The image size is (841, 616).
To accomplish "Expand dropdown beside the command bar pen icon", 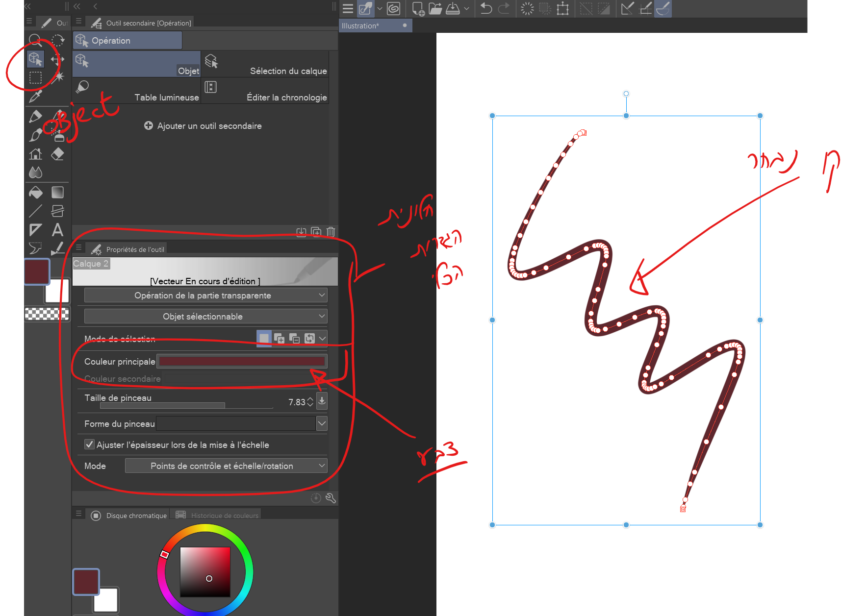I will point(380,8).
